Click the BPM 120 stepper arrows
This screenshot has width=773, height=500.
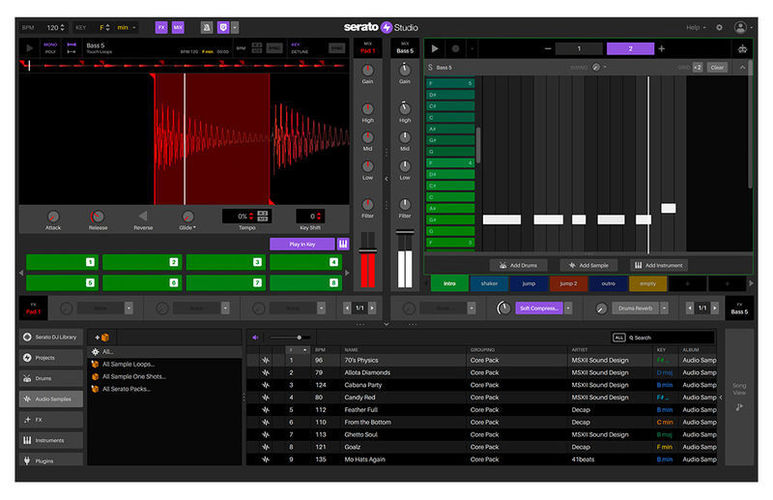point(62,28)
